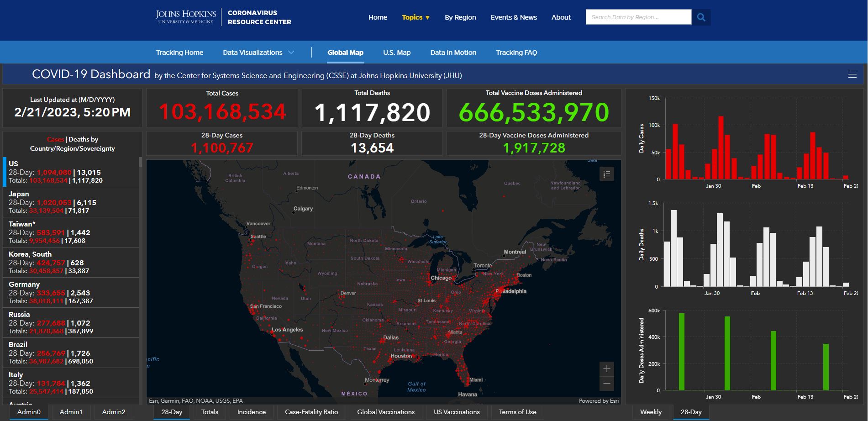The image size is (868, 421).
Task: Switch the map to Totals tab
Action: (x=210, y=412)
